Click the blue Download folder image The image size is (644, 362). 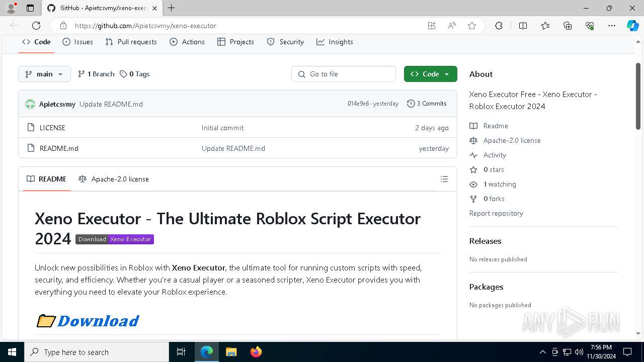pos(88,321)
